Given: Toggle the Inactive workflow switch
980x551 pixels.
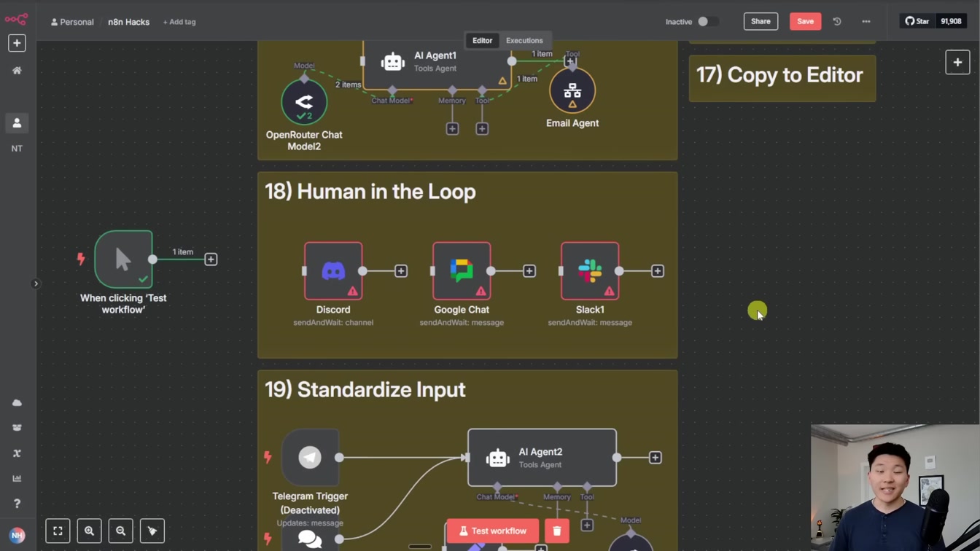Looking at the screenshot, I should click(707, 22).
